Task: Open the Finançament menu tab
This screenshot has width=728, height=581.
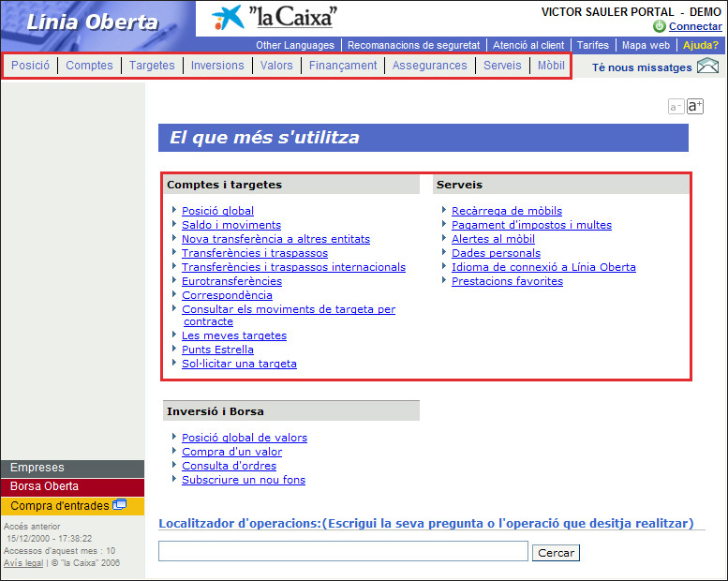Action: 343,66
